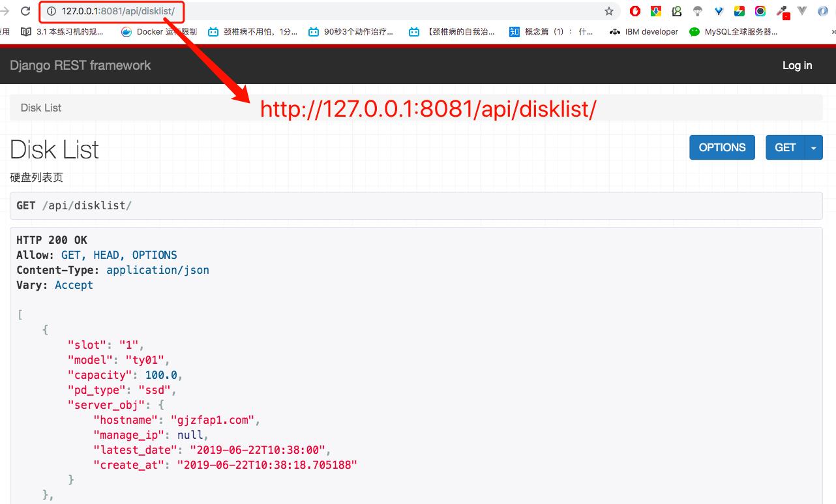Open the 'MySQL全球服务器' bookmark
The image size is (836, 504).
(734, 31)
